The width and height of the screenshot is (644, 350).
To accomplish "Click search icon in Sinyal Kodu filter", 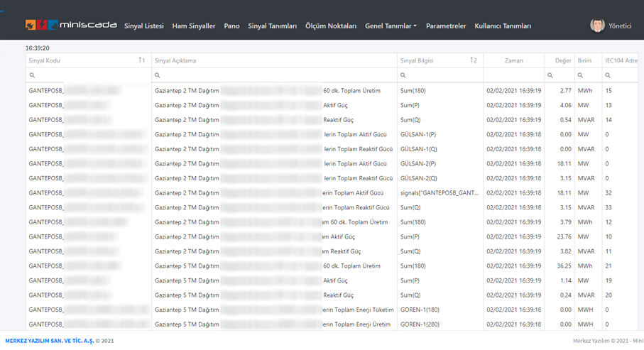I will pos(32,75).
